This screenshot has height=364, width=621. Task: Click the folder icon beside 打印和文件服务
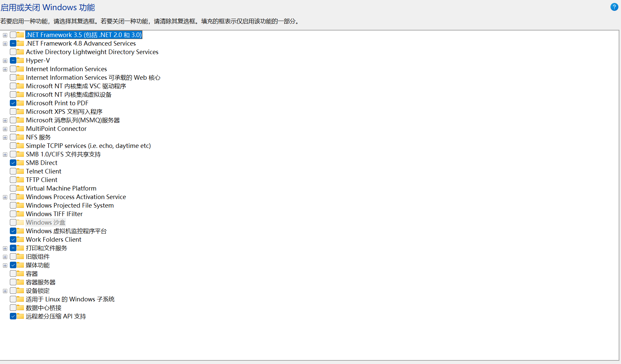(20, 248)
